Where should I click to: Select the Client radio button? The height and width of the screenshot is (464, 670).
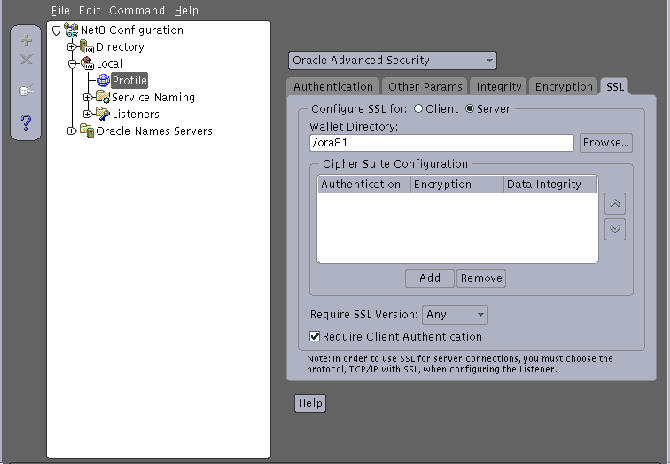(x=418, y=109)
